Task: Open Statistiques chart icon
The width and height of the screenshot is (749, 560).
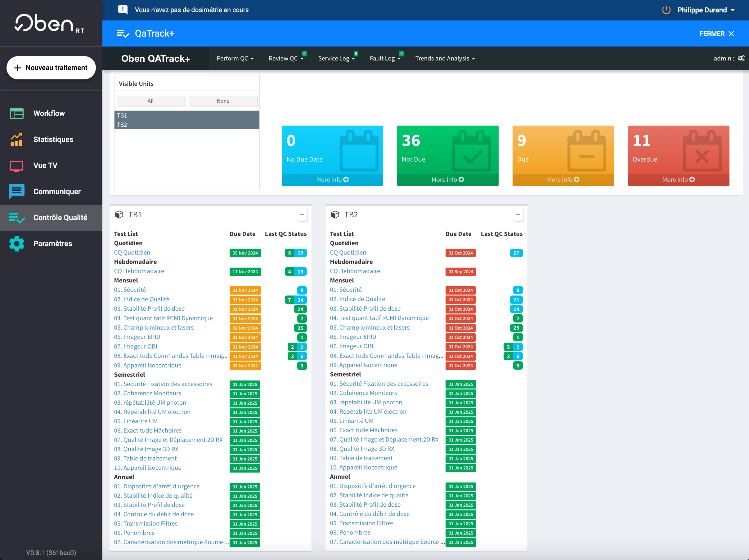Action: click(16, 140)
